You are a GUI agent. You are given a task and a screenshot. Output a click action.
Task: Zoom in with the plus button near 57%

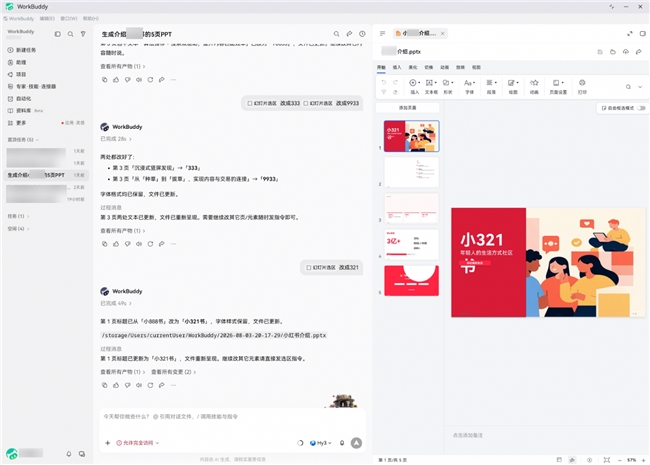click(643, 460)
